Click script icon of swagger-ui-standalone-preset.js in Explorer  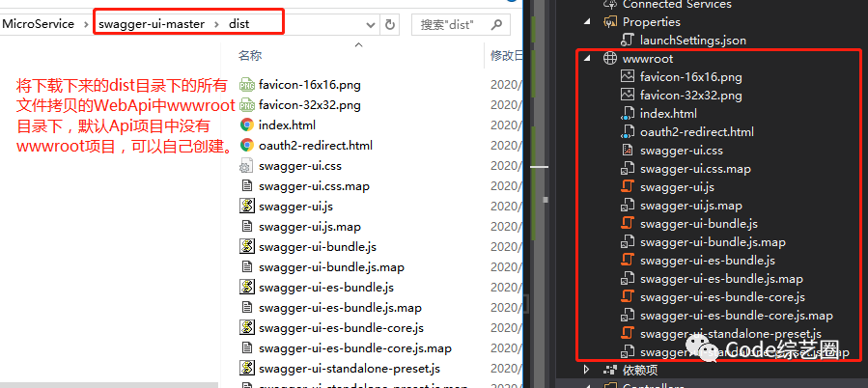[247, 368]
